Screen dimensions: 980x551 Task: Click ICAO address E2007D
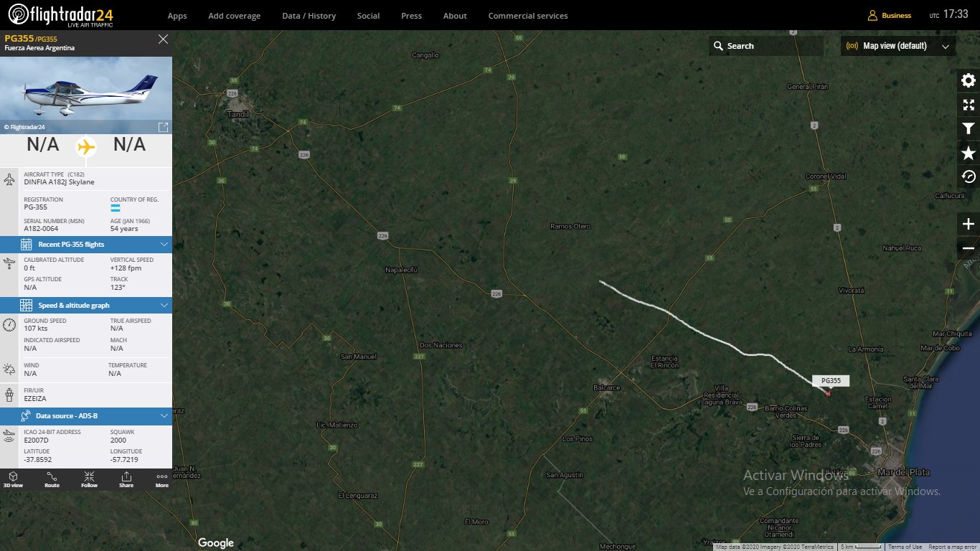35,440
